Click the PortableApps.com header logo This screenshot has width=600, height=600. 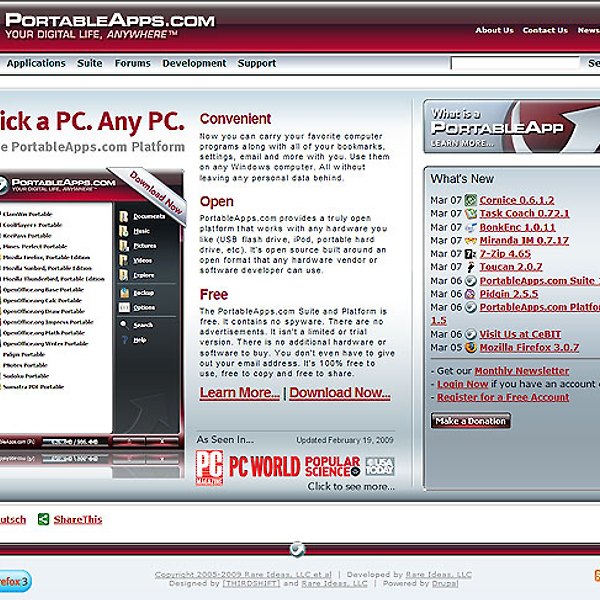[x=110, y=25]
